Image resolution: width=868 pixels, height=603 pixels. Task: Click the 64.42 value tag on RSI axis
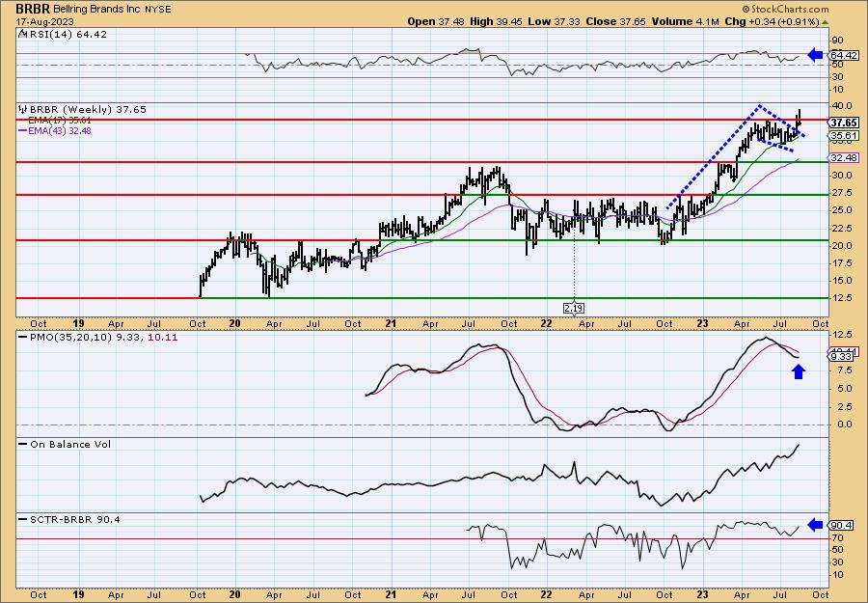point(844,55)
